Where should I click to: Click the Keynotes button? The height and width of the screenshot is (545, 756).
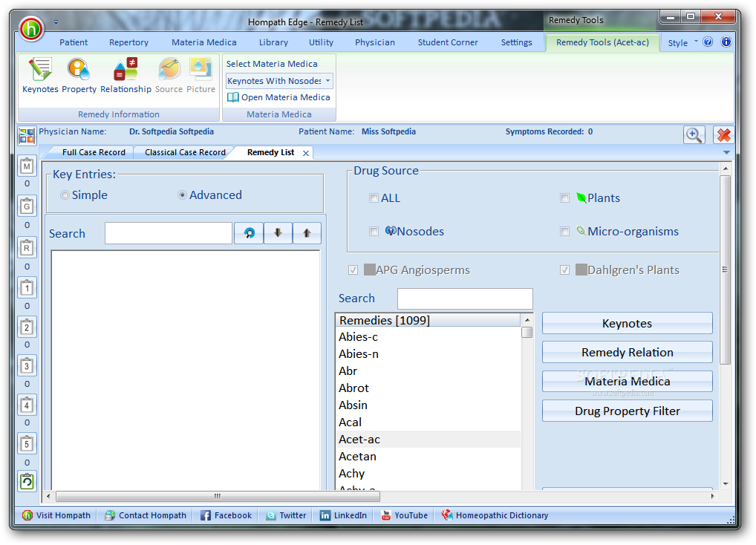[627, 323]
